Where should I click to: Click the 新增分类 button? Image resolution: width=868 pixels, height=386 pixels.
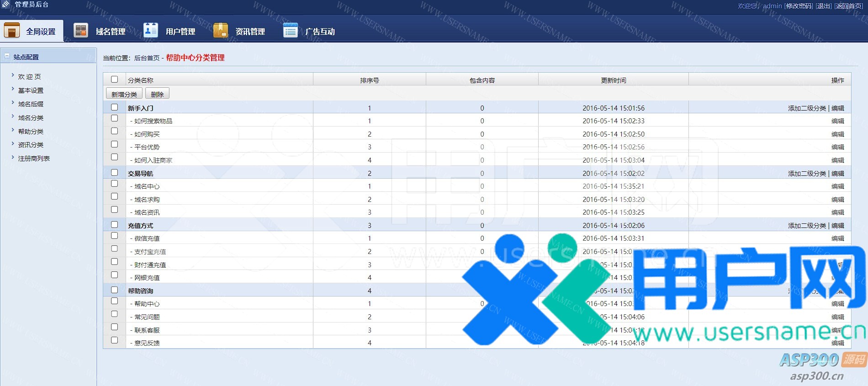pyautogui.click(x=124, y=94)
